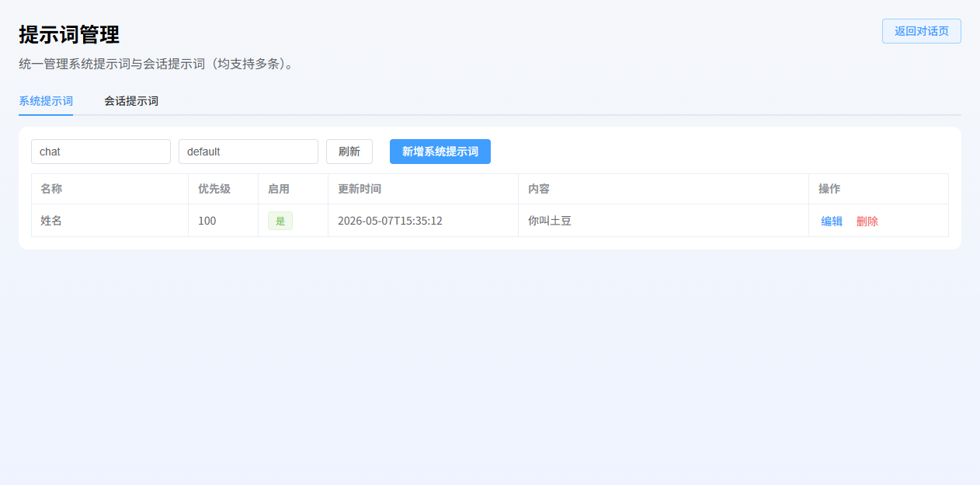Click the subtitle starting with 统一管理系统提示词
Viewport: 980px width, 485px height.
158,64
